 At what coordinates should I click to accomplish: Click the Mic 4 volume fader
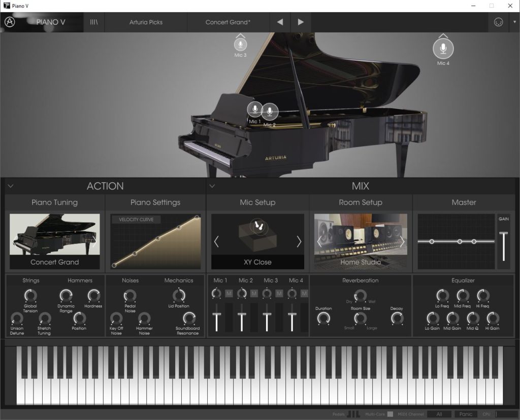coord(292,314)
